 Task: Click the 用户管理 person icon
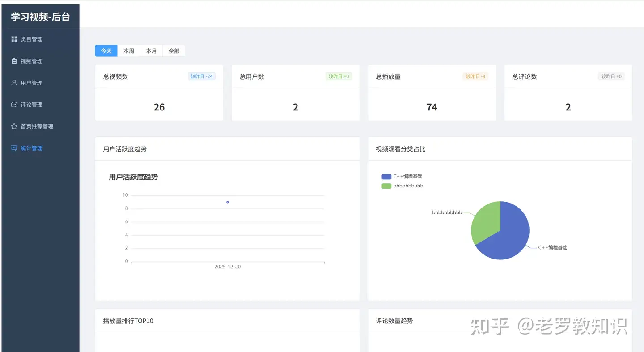[14, 83]
